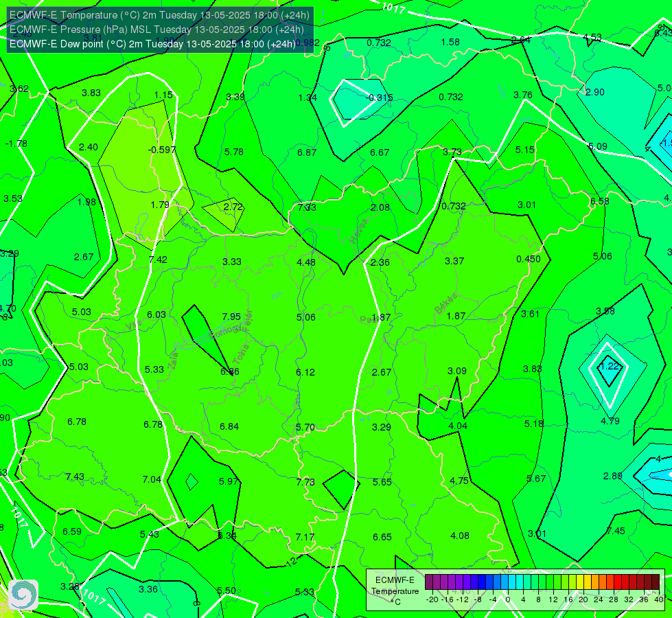
Task: Click the map value 2.08
Action: 380,207
